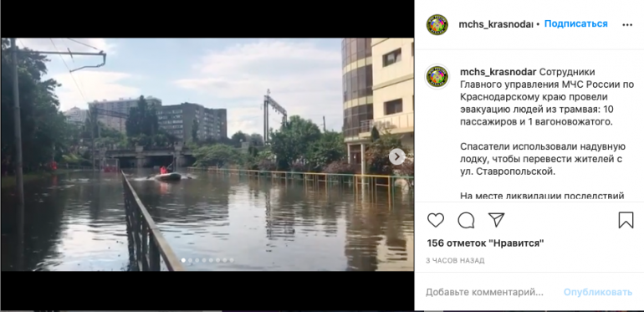This screenshot has height=312, width=644.
Task: Click Опубликовать to post comment
Action: pos(598,292)
